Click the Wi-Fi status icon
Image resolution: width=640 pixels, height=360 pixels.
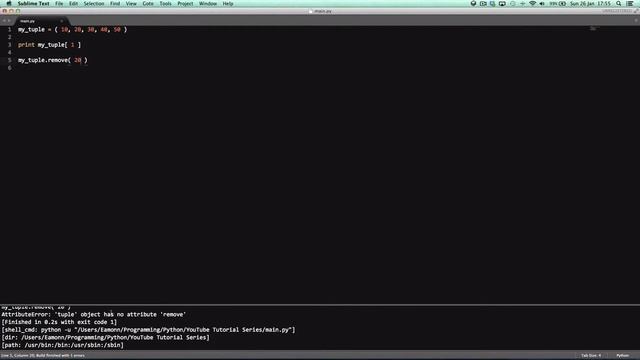tap(532, 4)
